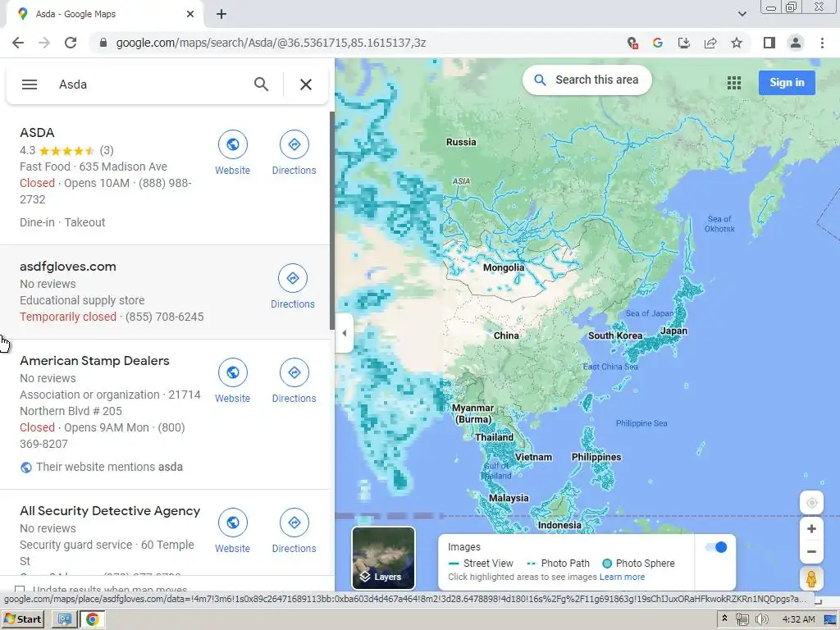Open the Chrome profile avatar
Image resolution: width=840 pixels, height=630 pixels.
pos(796,43)
